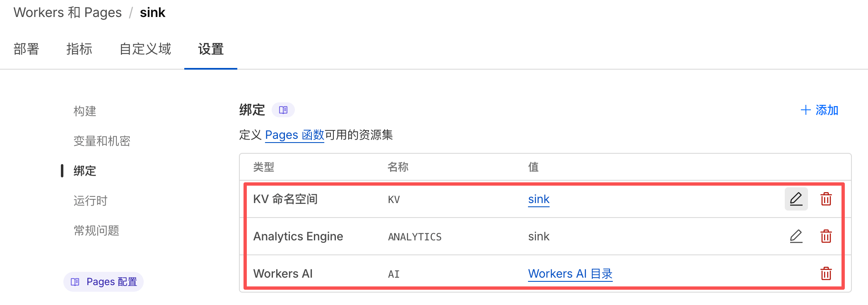Click the plus icon to add binding
868x305 pixels.
coord(805,110)
